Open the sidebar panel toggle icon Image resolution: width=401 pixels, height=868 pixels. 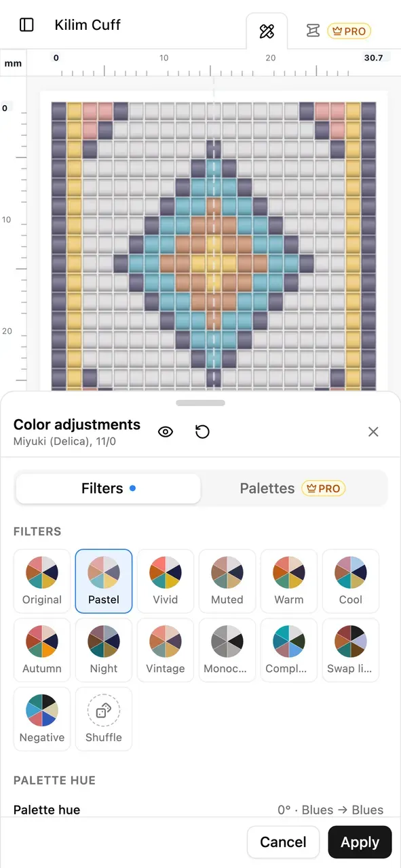(26, 25)
